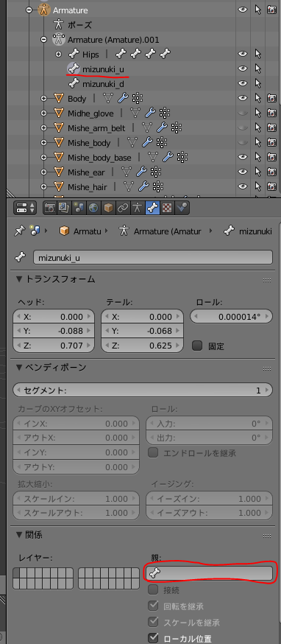
Task: Click the 親 parent bone field
Action: pos(209,573)
